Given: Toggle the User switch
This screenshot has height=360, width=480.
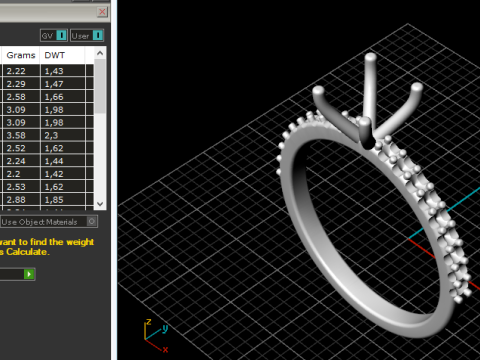Looking at the screenshot, I should [x=87, y=35].
